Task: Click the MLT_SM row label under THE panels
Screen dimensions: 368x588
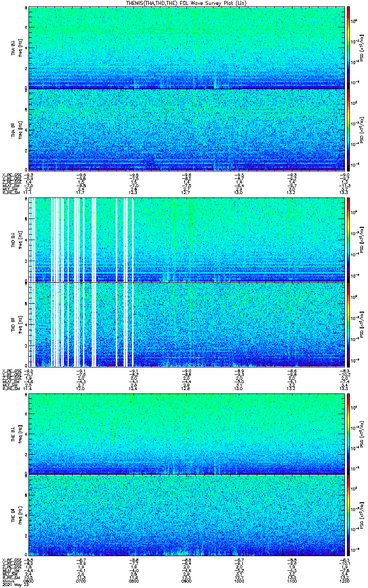Action: coord(10,574)
